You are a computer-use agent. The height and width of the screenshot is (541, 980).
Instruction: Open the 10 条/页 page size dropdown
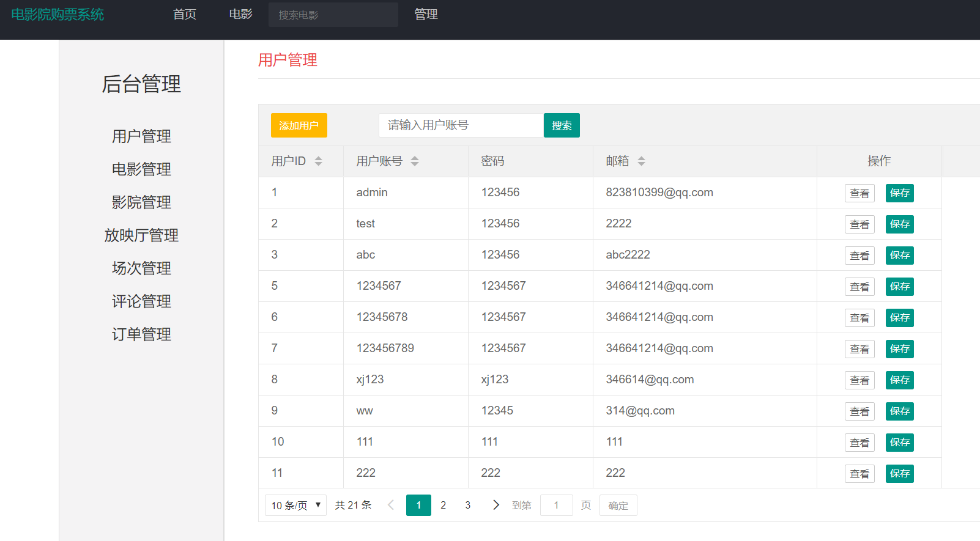[x=295, y=505]
